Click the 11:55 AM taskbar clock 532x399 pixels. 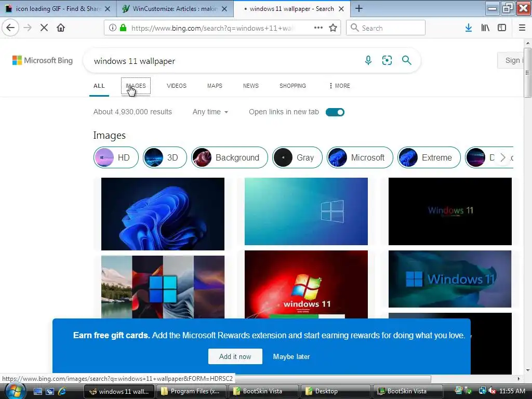(x=512, y=391)
